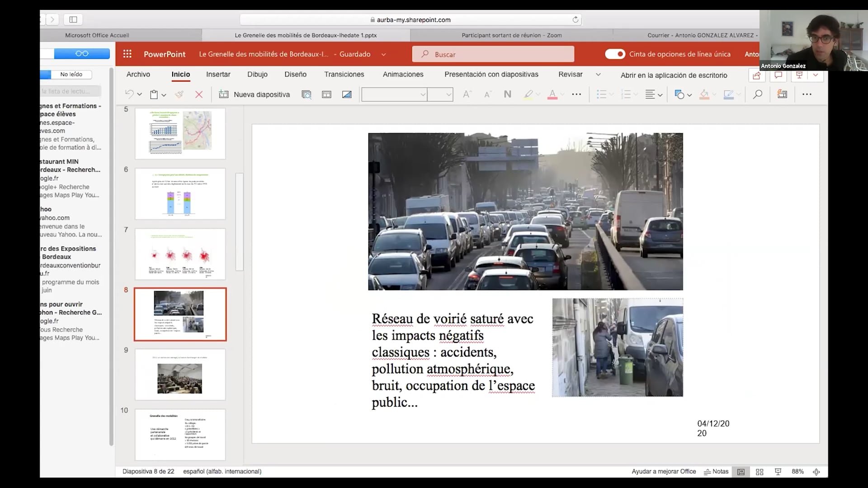This screenshot has height=488, width=868.
Task: Toggle the Notas pane in status bar
Action: pos(716,471)
